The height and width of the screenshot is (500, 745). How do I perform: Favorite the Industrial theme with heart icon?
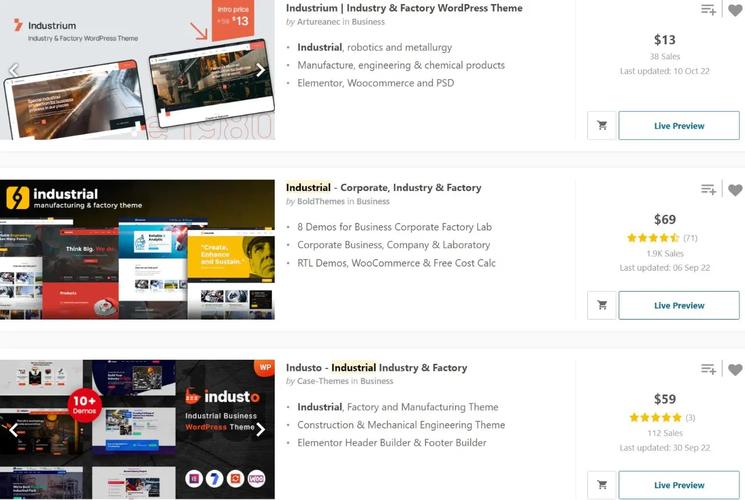point(735,190)
